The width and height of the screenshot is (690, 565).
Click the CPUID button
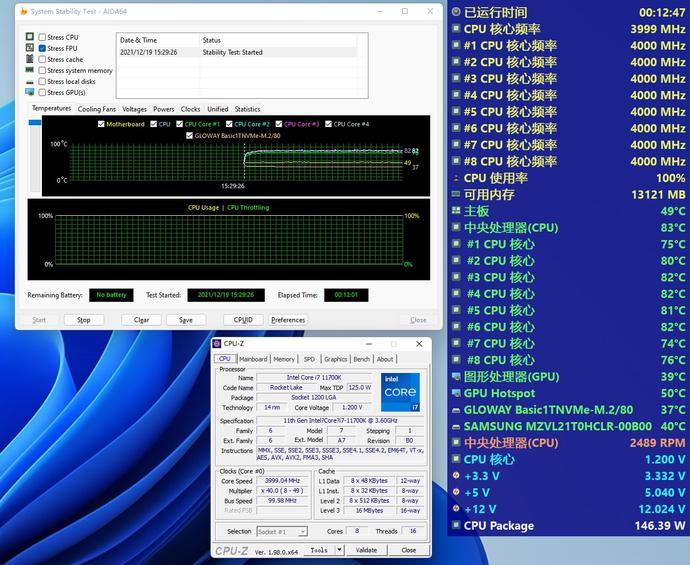(243, 320)
